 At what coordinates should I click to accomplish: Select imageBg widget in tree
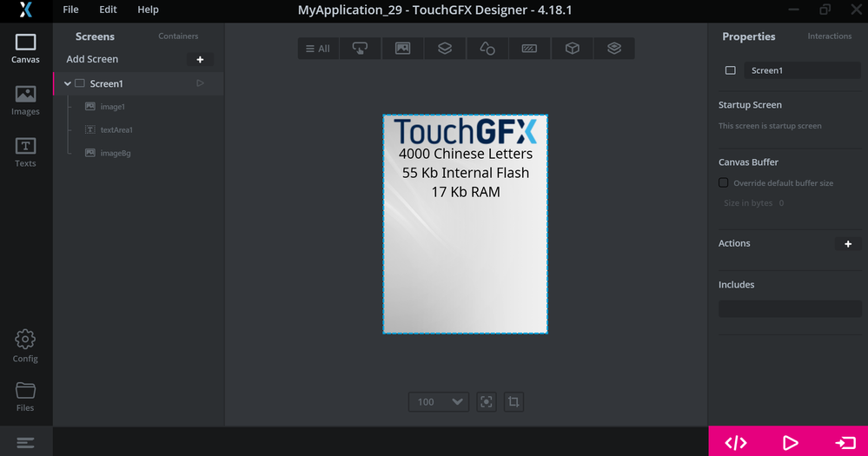116,153
